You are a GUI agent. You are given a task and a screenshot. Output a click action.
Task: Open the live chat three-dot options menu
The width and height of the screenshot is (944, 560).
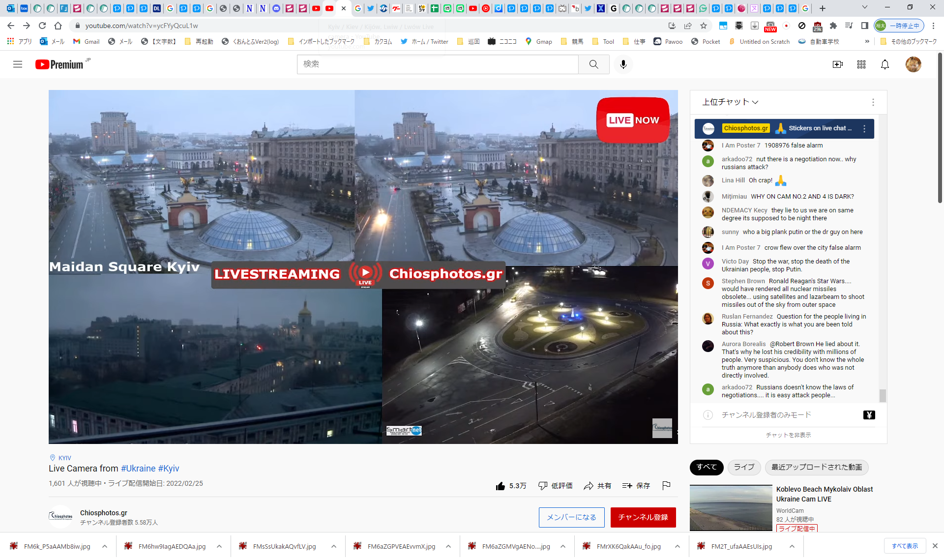[x=873, y=102]
